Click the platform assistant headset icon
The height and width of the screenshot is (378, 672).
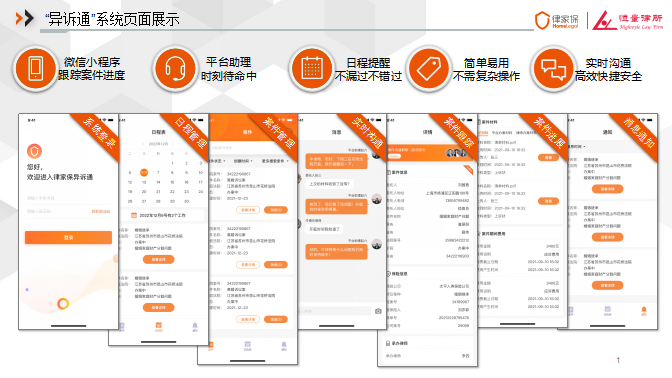pos(175,69)
